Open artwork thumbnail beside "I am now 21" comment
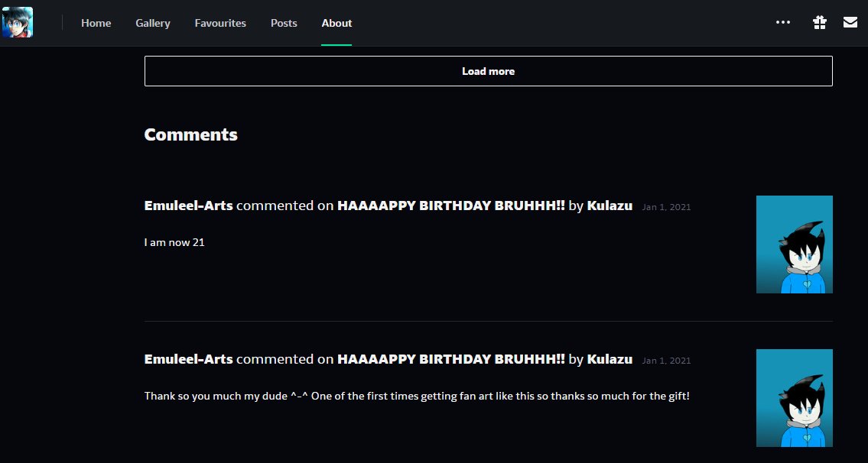This screenshot has width=868, height=463. pyautogui.click(x=795, y=244)
